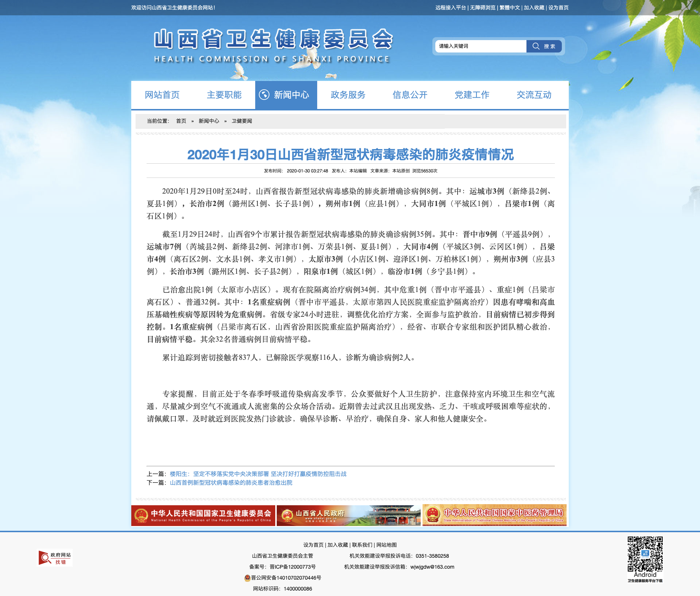The height and width of the screenshot is (596, 700).
Task: Click the 请输入关键词 search field
Action: (x=481, y=46)
